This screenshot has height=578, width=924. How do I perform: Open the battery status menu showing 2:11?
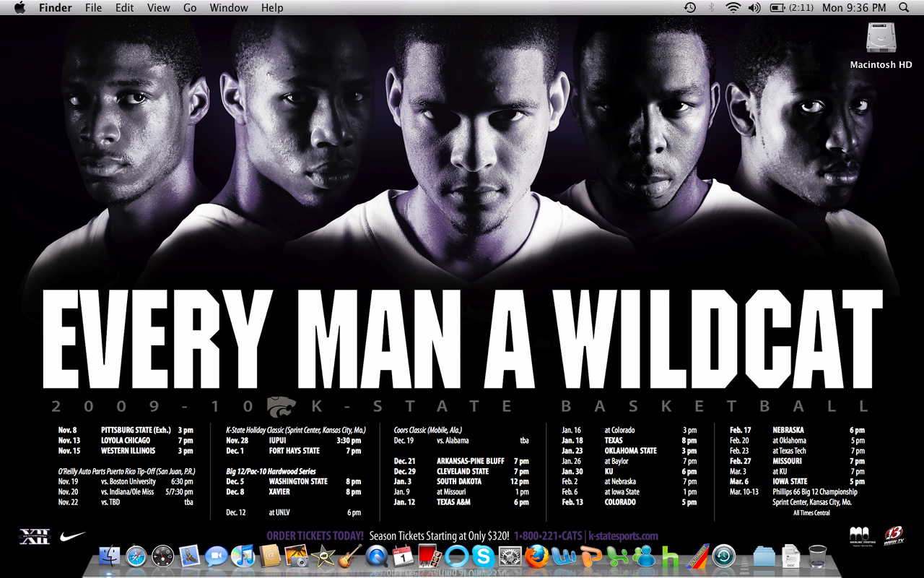click(x=792, y=8)
